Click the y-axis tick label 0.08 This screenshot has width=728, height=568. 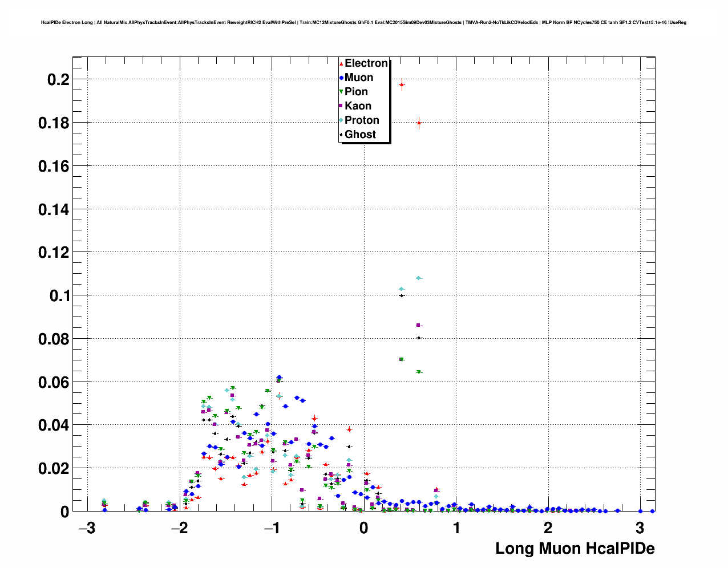click(54, 339)
